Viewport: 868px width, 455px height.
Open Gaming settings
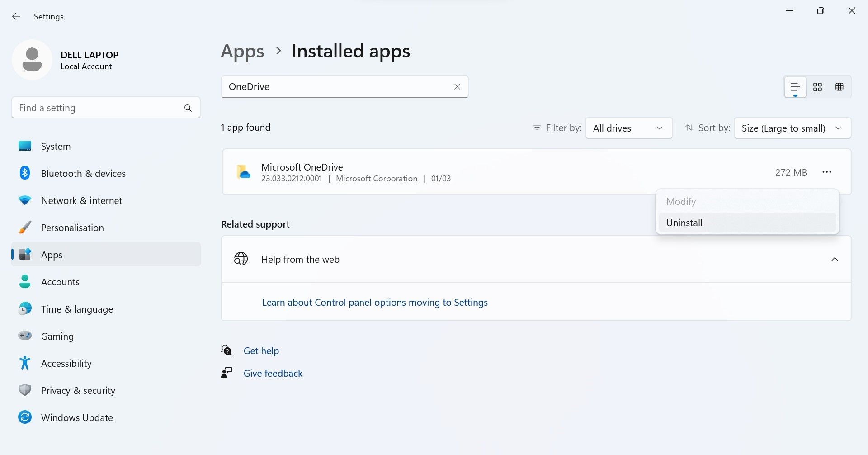[x=57, y=336]
